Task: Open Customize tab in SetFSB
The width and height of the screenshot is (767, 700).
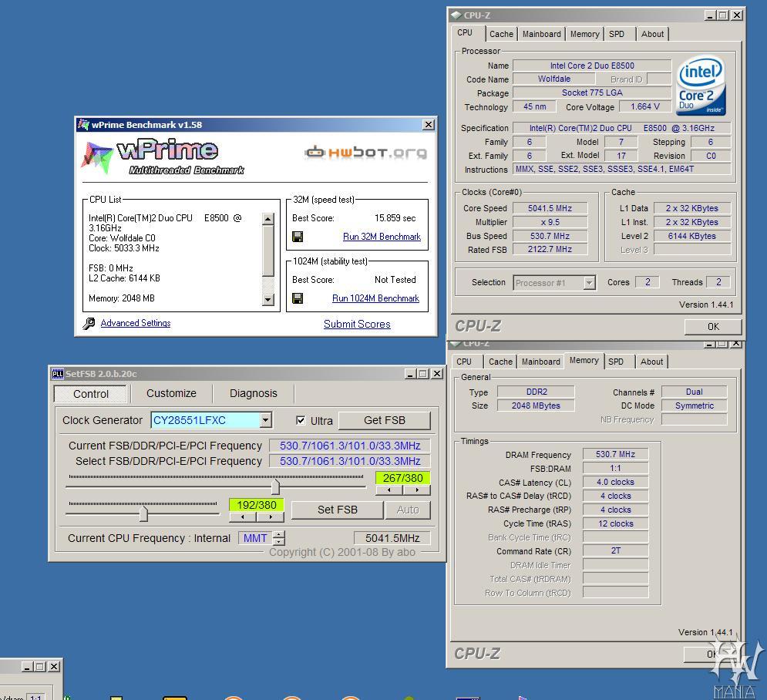Action: coord(171,393)
